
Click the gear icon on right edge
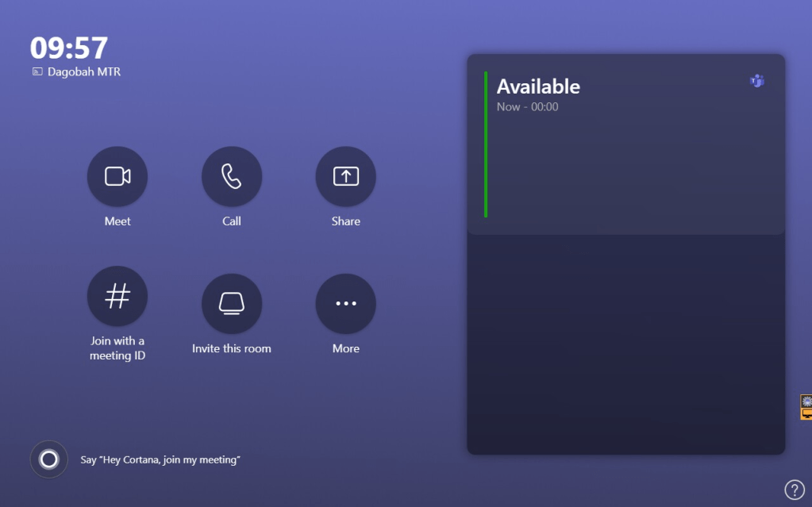coord(806,401)
